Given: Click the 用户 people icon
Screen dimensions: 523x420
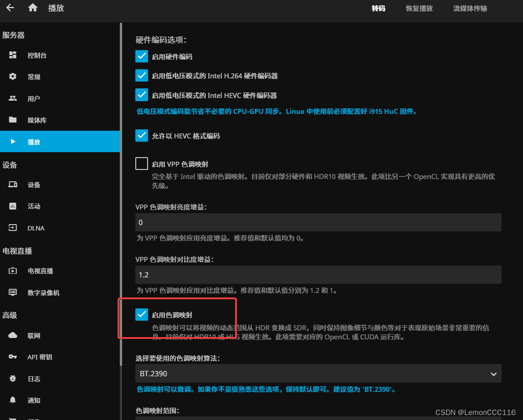Looking at the screenshot, I should point(13,98).
